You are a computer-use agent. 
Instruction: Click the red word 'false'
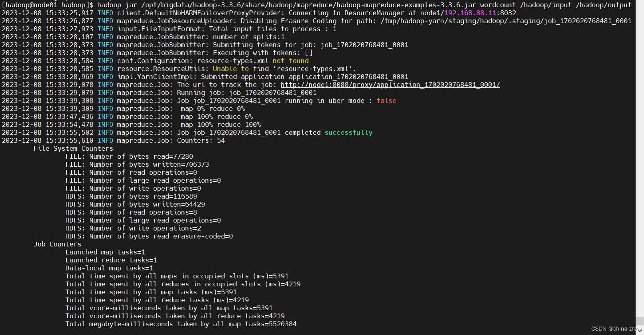[x=386, y=100]
